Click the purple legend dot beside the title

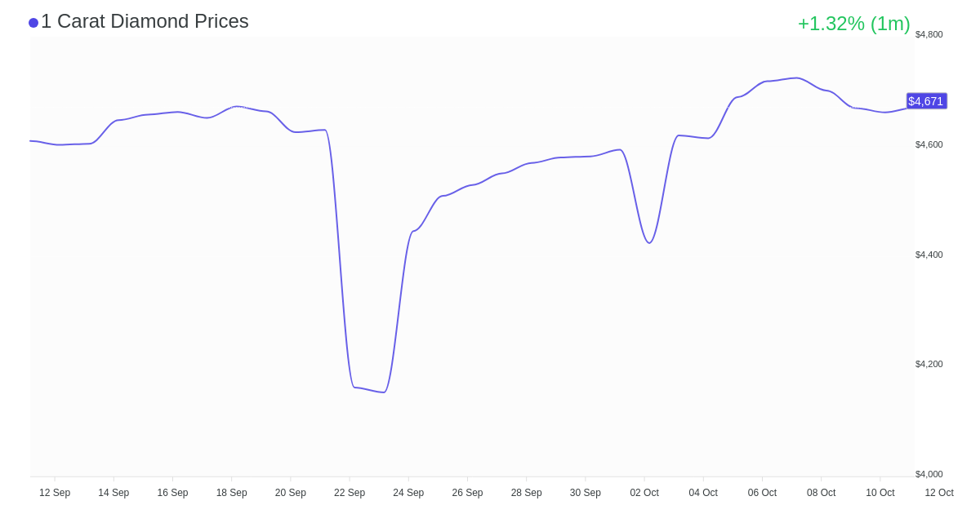coord(33,23)
